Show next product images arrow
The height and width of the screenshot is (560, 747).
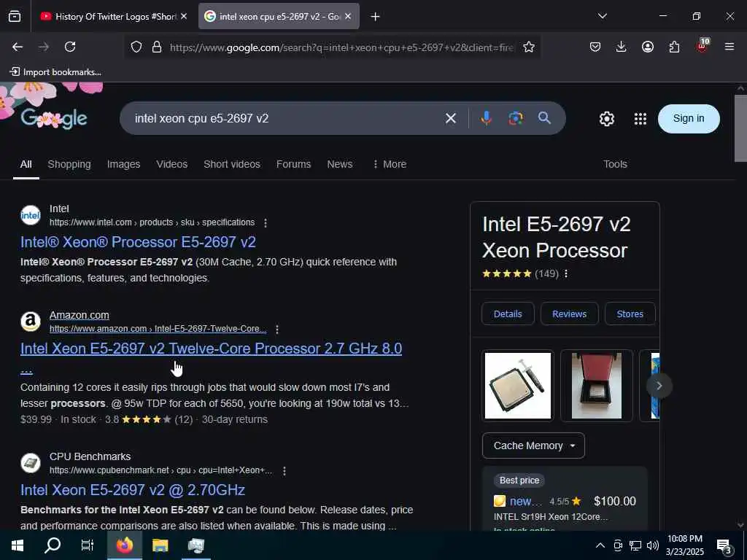coord(659,386)
